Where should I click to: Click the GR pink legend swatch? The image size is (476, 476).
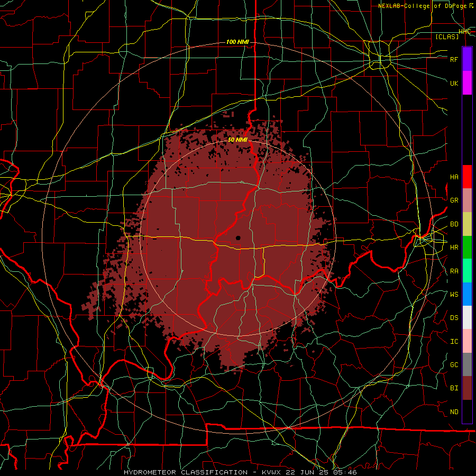click(467, 200)
